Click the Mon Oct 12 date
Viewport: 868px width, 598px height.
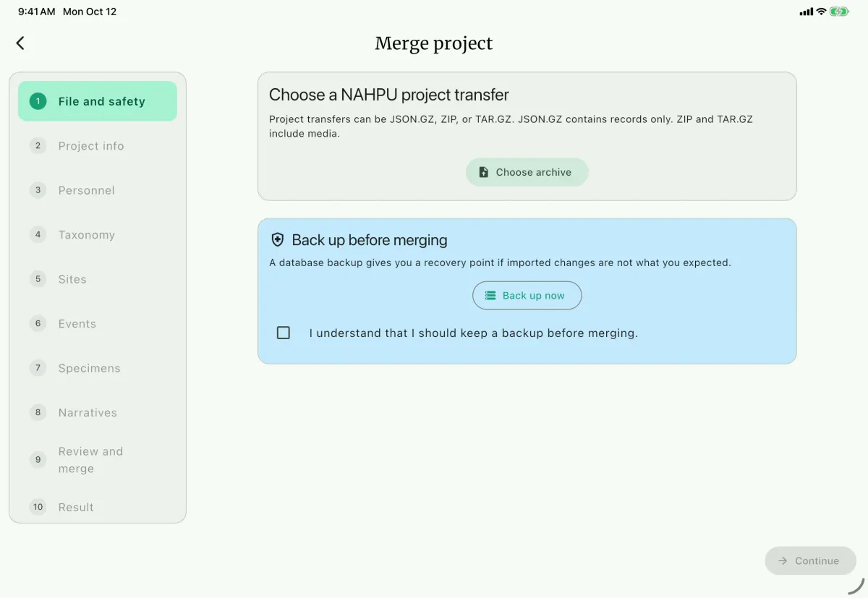click(x=90, y=12)
